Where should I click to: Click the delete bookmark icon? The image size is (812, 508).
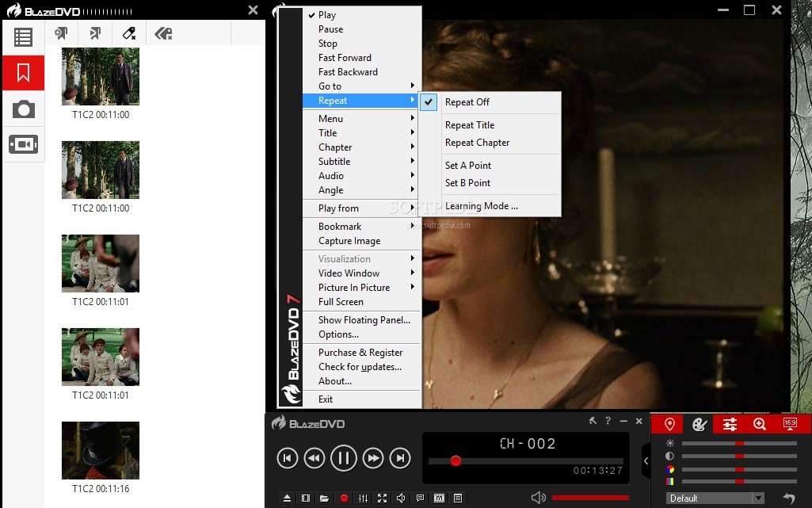[x=129, y=33]
